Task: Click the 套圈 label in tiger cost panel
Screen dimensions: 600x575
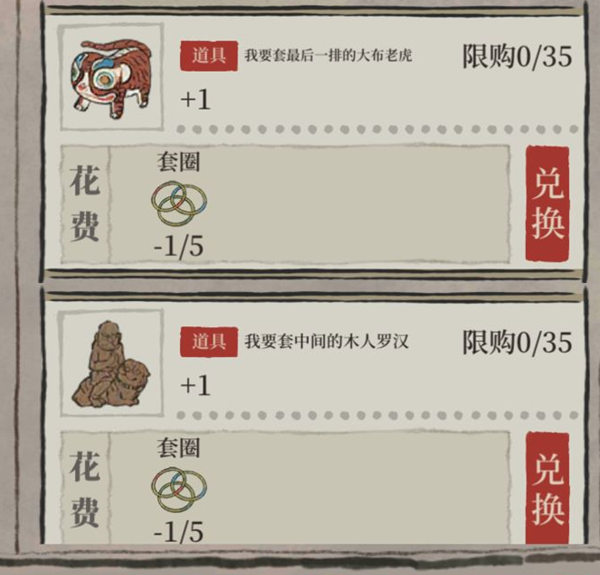Action: (x=178, y=162)
